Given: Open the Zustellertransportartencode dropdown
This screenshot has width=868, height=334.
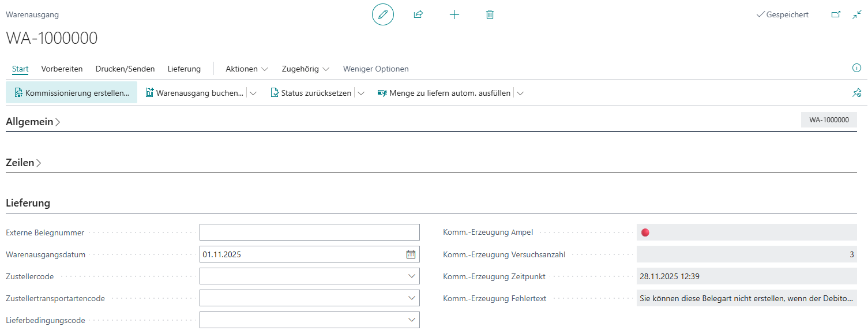Looking at the screenshot, I should (411, 298).
